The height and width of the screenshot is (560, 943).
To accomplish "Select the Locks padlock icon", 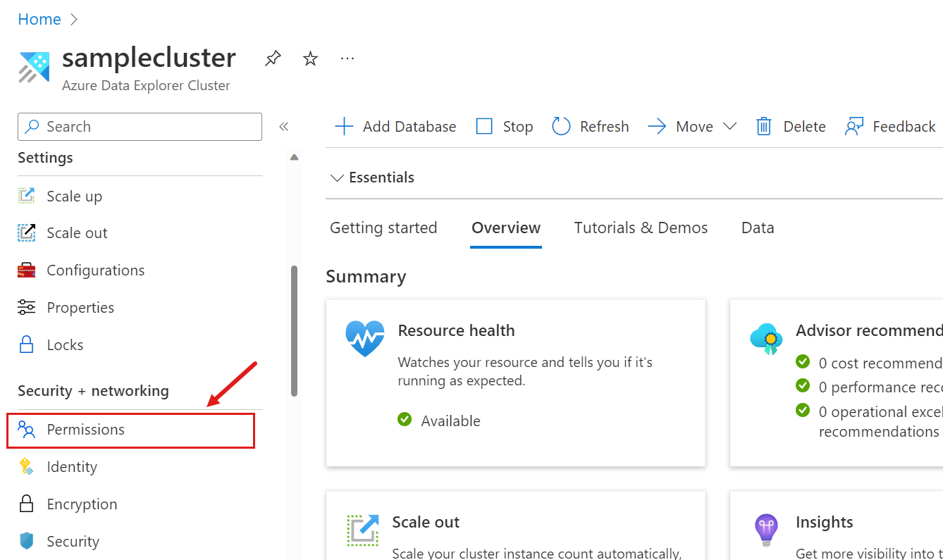I will click(26, 344).
